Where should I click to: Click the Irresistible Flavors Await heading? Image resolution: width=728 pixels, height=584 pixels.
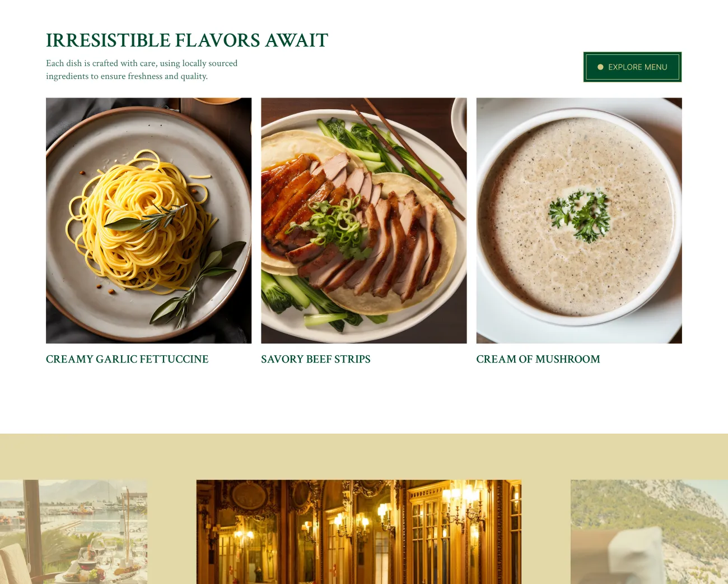click(x=187, y=40)
